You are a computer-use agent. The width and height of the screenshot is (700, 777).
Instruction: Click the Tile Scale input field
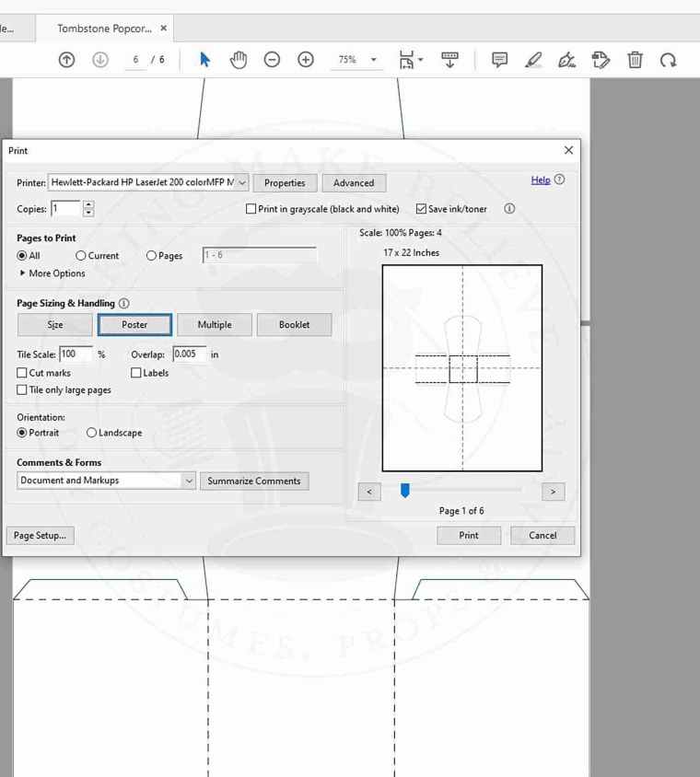pos(76,354)
